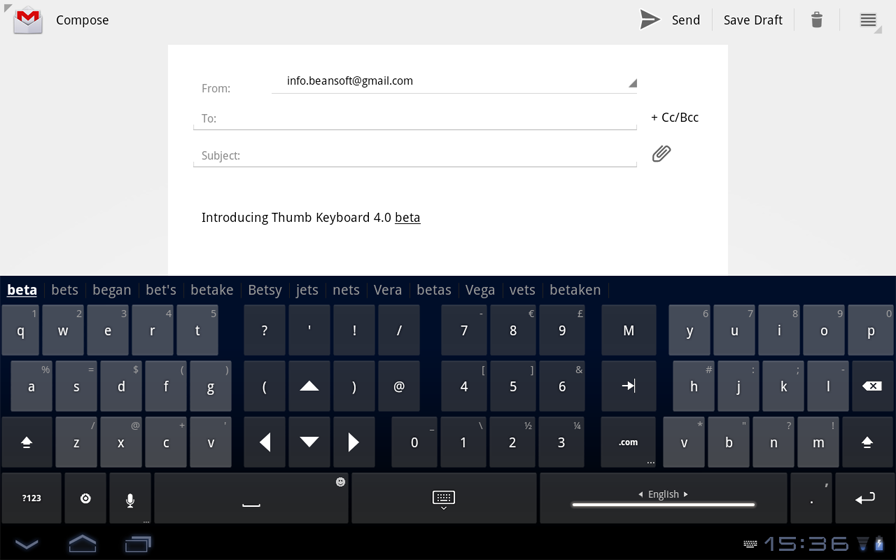Click the 15:36 clock
This screenshot has height=560, width=896.
click(807, 543)
